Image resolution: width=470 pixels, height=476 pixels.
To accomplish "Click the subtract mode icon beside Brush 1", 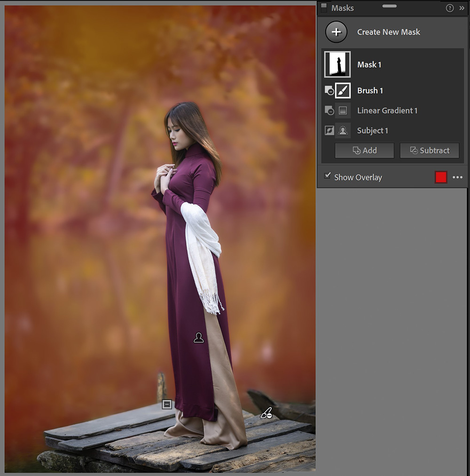I will (x=329, y=90).
